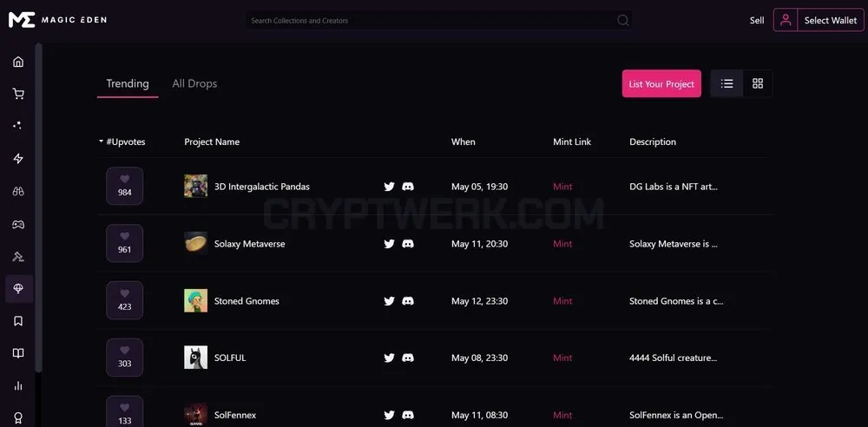The width and height of the screenshot is (868, 427).
Task: Open the lightning bolt sidebar icon
Action: tap(18, 159)
